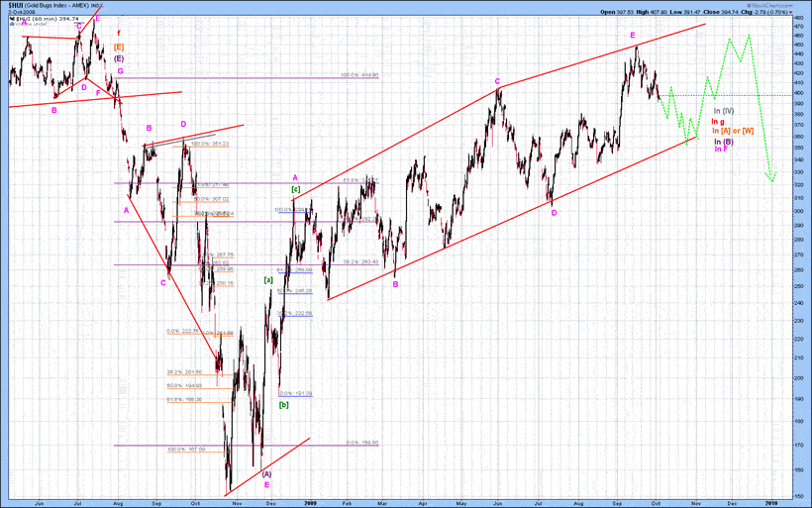The height and width of the screenshot is (508, 812).
Task: Click the green [a] wave label
Action: (x=268, y=280)
